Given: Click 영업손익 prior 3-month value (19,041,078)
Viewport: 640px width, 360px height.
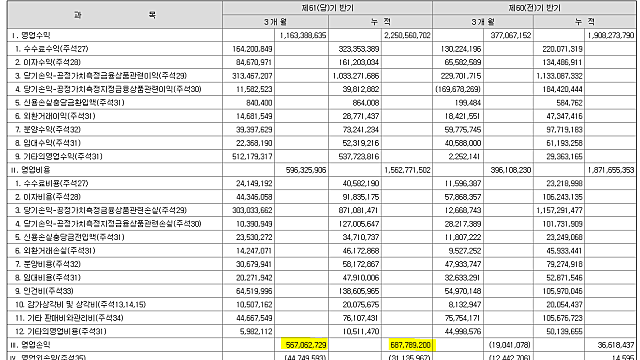Looking at the screenshot, I should 510,345.
